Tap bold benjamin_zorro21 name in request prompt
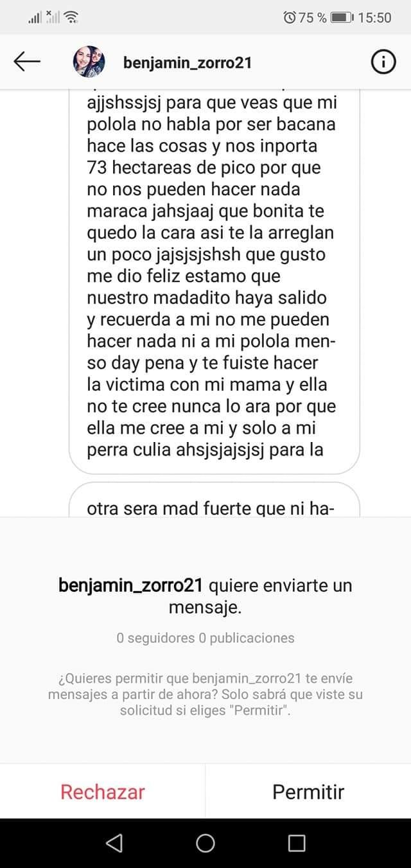Screen dimensions: 411x868 point(130,585)
